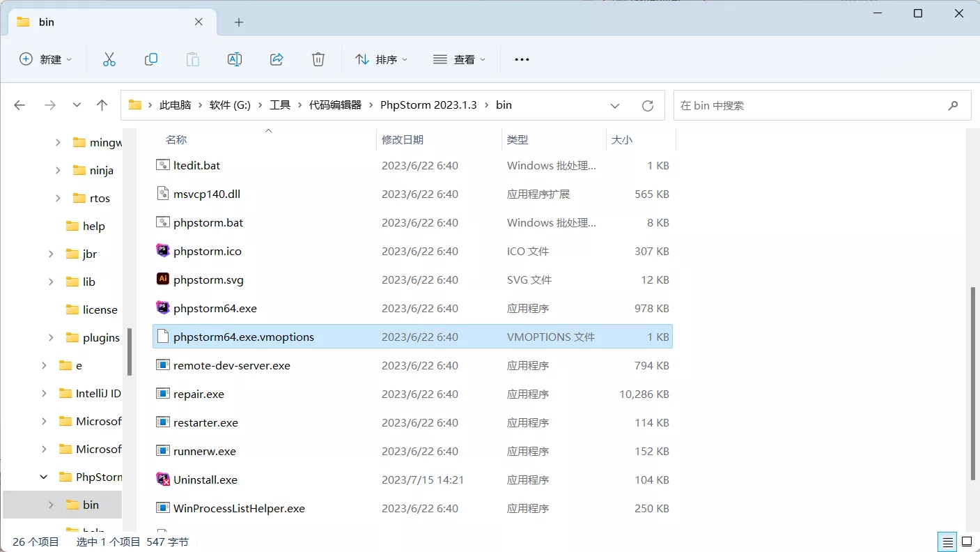The height and width of the screenshot is (552, 980).
Task: Click the Share arrow icon
Action: pyautogui.click(x=277, y=59)
